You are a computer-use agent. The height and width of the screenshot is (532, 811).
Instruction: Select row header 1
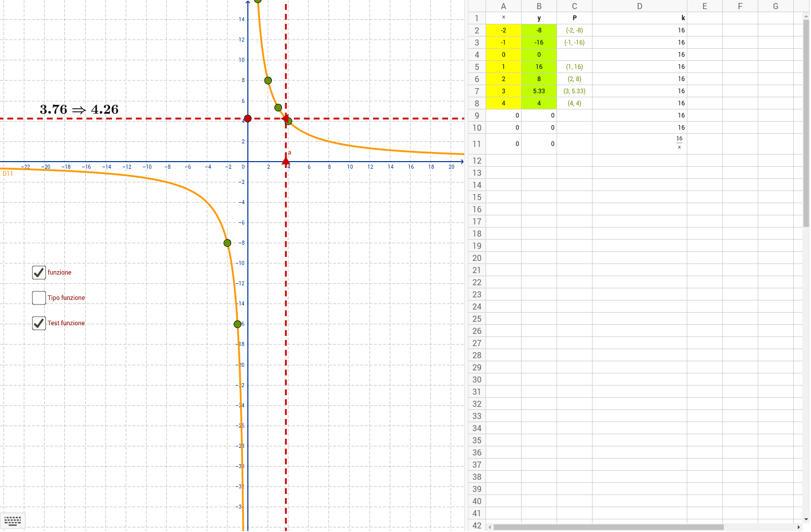click(x=477, y=18)
